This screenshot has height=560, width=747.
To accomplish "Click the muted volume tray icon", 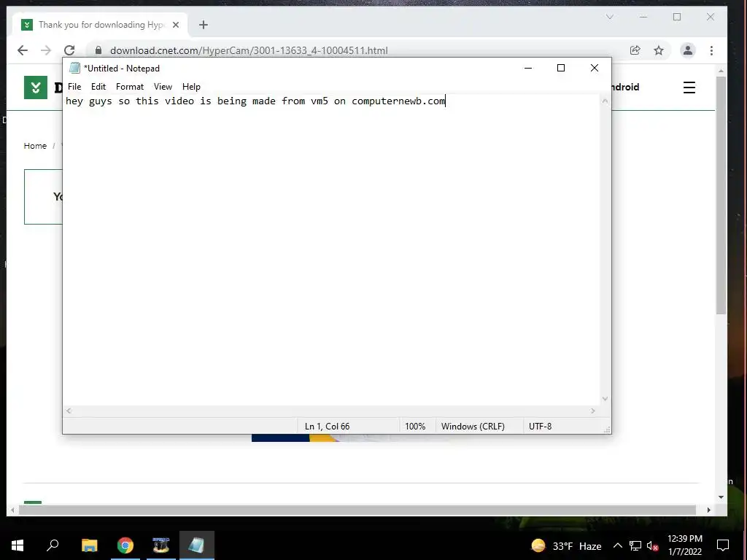I will tap(652, 545).
